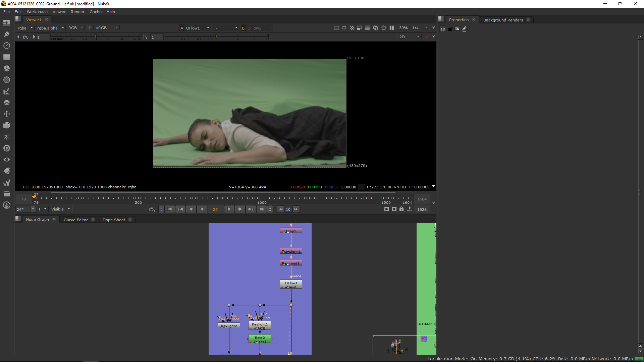
Task: Open the Transform nodes move icon
Action: tap(6, 114)
